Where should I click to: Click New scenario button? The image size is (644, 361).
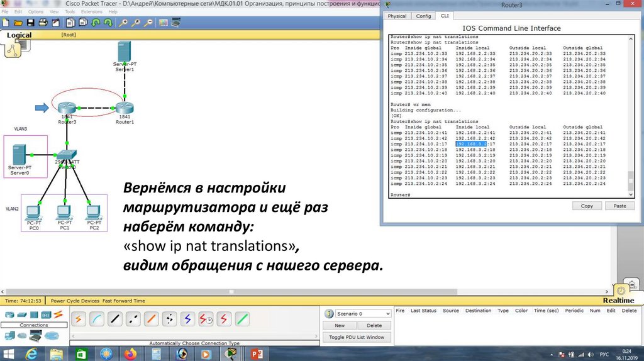[339, 325]
